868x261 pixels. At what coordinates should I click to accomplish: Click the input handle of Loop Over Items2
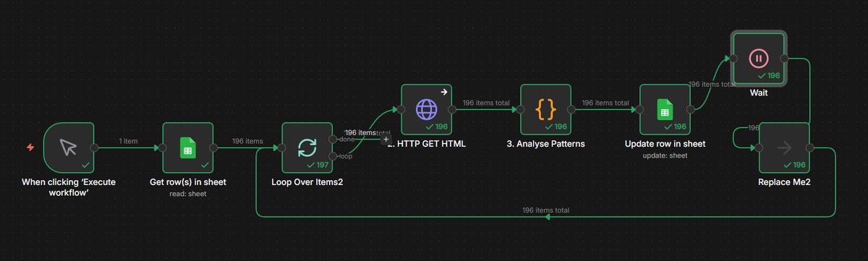281,147
